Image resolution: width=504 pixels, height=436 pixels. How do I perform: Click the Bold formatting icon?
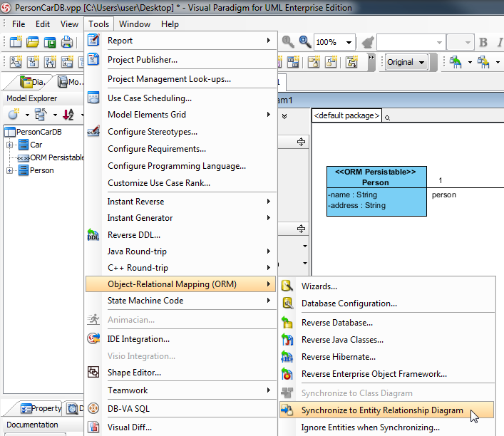coord(483,42)
